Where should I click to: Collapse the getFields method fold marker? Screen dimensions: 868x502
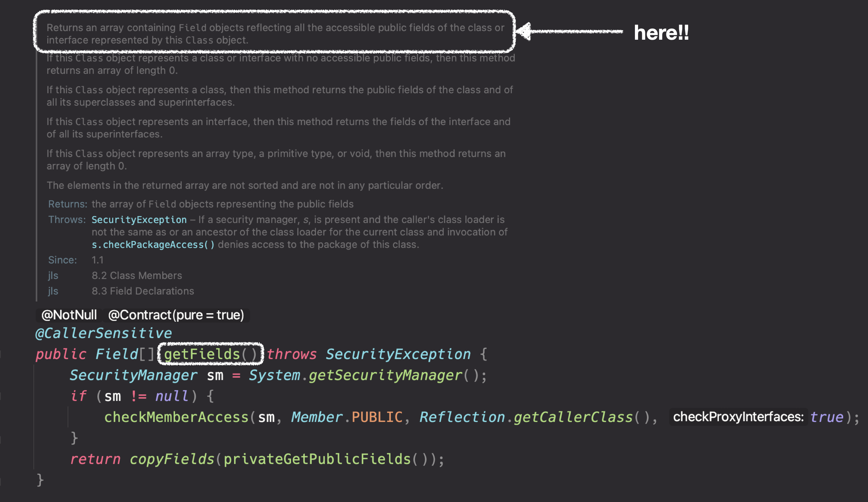coord(1,354)
